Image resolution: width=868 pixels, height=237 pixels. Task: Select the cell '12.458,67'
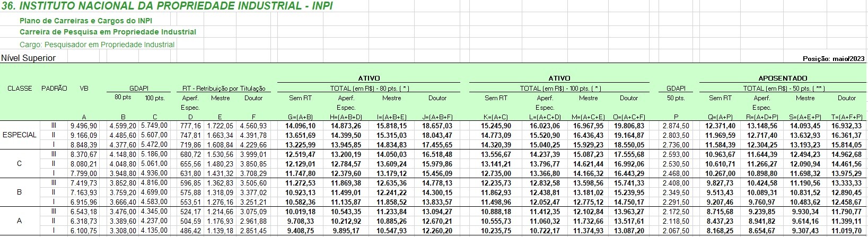click(x=847, y=203)
